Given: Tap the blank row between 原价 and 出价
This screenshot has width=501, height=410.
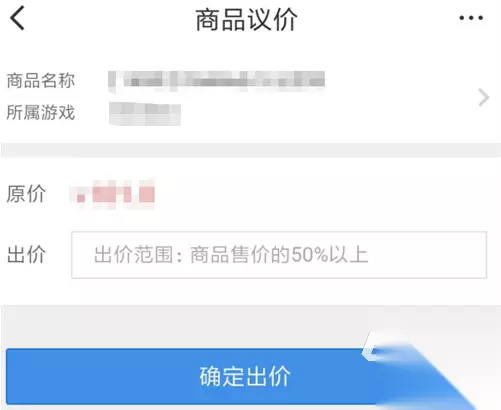Looking at the screenshot, I should tap(250, 221).
